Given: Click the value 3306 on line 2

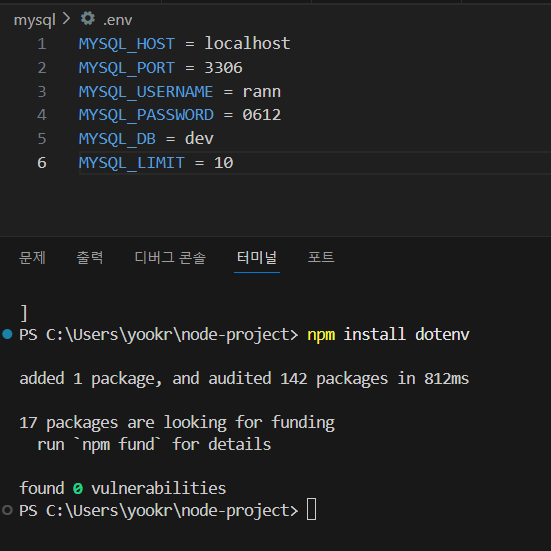Looking at the screenshot, I should (223, 67).
